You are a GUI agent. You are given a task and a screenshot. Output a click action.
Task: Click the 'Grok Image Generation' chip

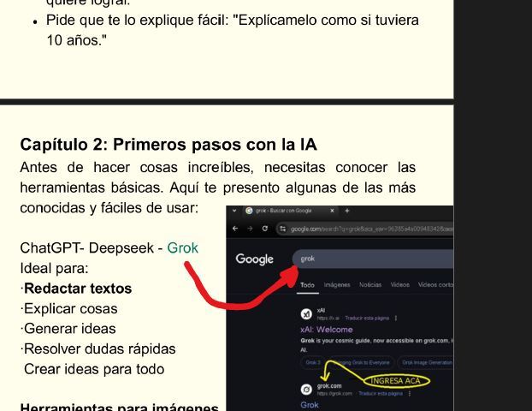point(427,362)
